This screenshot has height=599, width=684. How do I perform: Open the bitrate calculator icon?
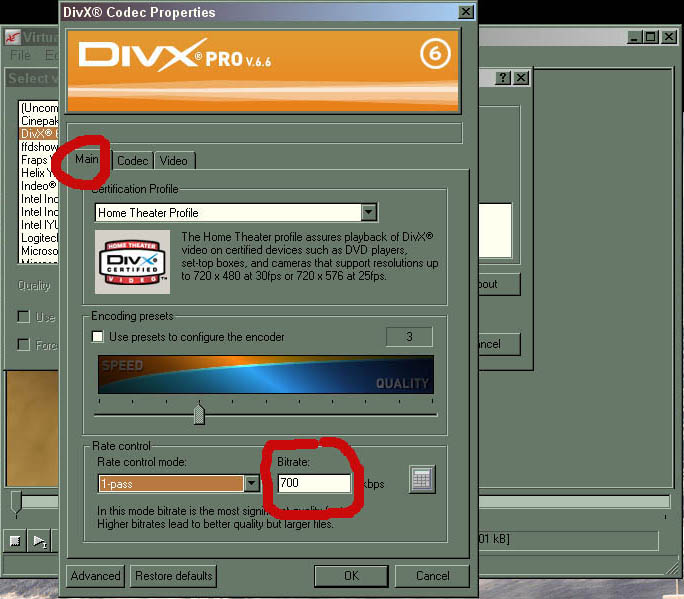(422, 479)
